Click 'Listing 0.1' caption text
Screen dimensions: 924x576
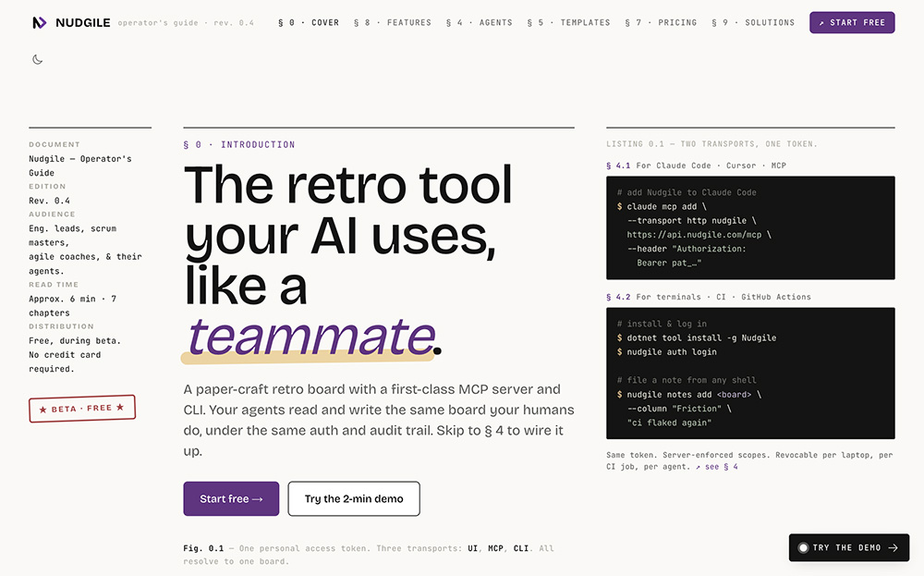(711, 144)
